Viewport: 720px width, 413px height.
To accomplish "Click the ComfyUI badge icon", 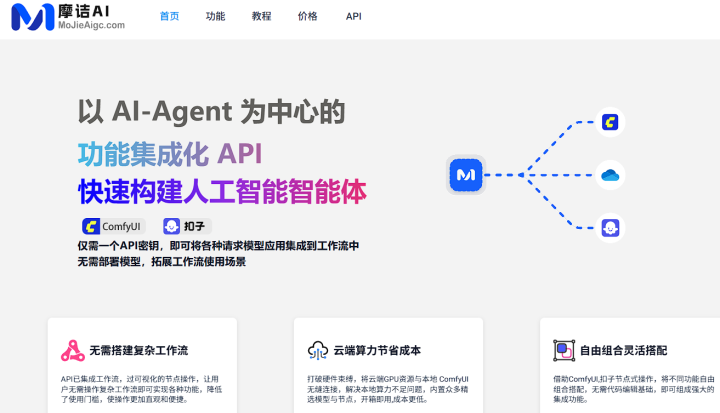I will (x=93, y=226).
